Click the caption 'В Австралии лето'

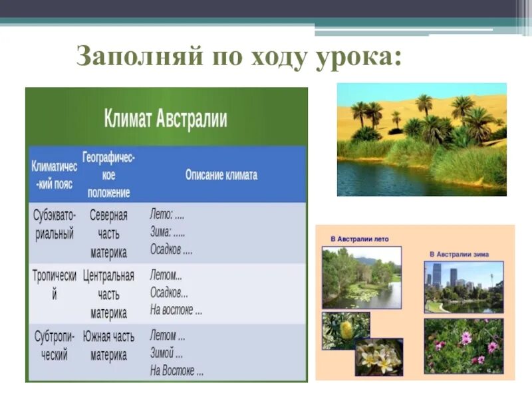point(360,239)
